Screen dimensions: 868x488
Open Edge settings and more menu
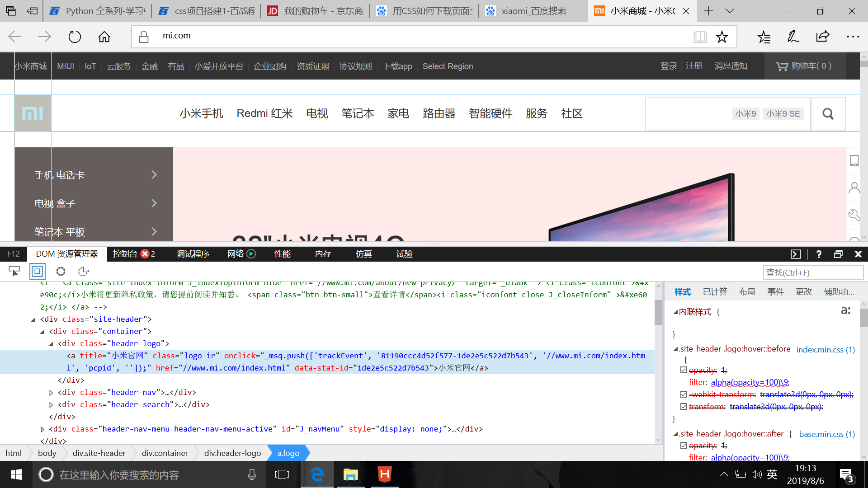(x=853, y=37)
